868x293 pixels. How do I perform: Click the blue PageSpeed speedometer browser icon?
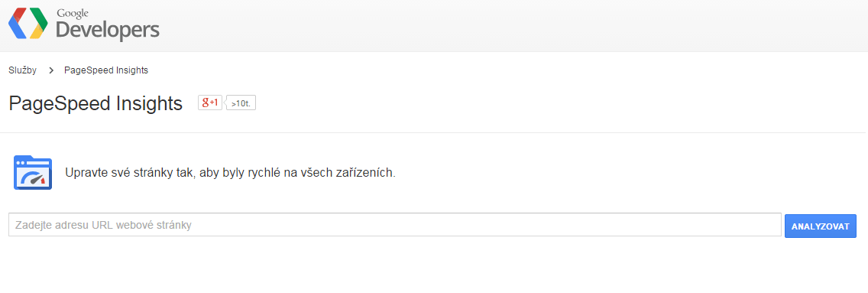tap(33, 173)
